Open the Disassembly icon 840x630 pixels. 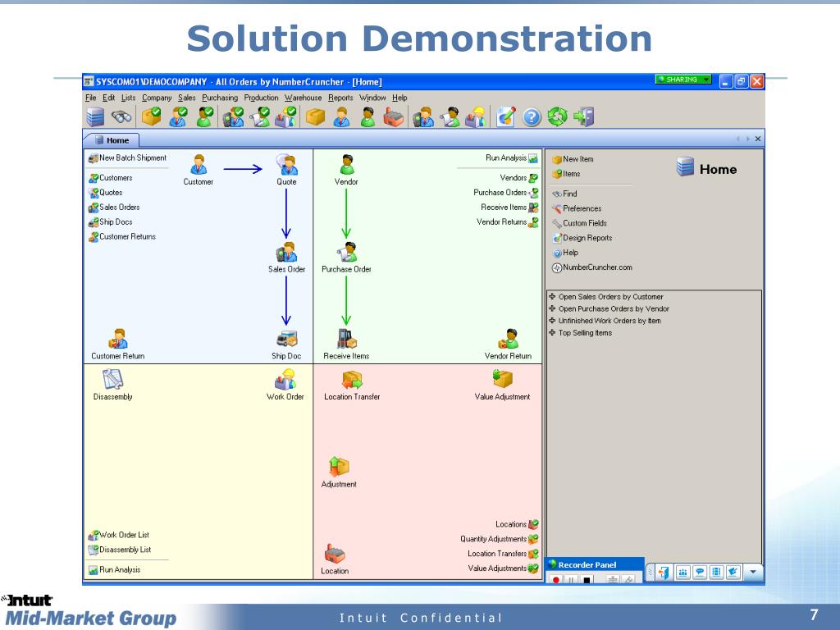coord(113,379)
